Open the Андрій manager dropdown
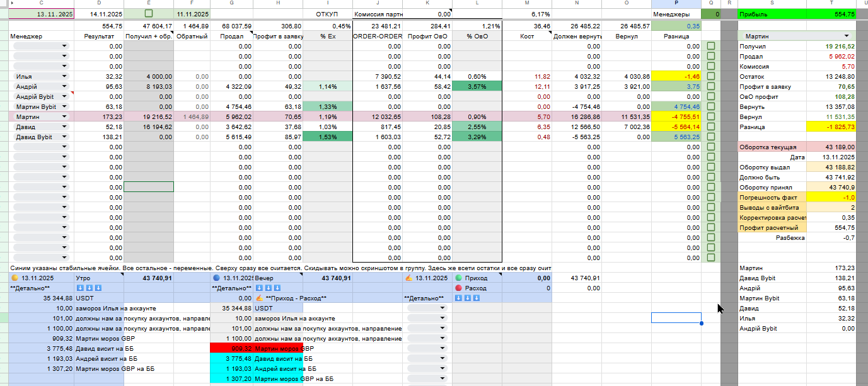This screenshot has height=386, width=868. click(64, 87)
